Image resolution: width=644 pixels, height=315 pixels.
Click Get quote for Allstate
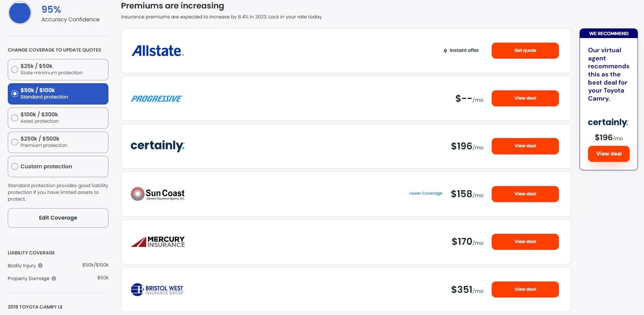pyautogui.click(x=525, y=50)
